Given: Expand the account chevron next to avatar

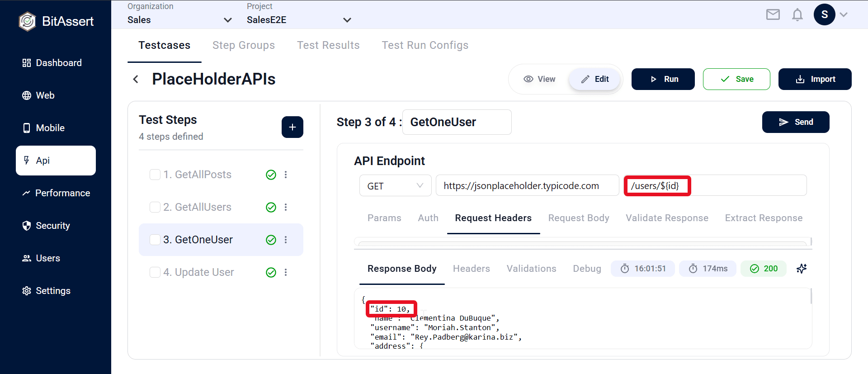Looking at the screenshot, I should (x=844, y=14).
